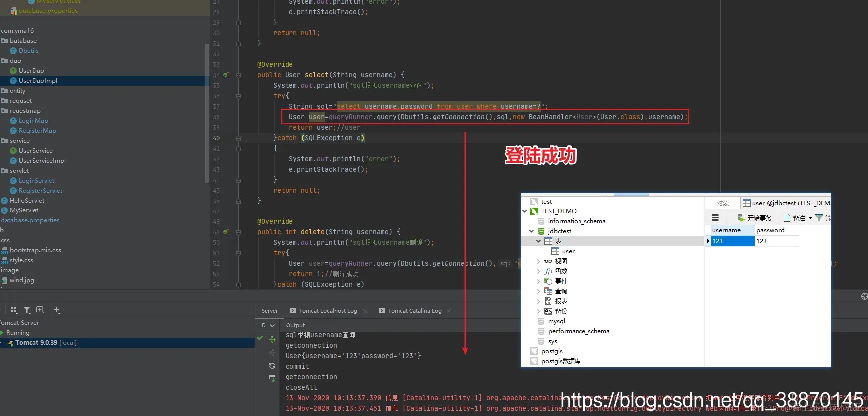Click the Events clock icon in Navicat
The image size is (868, 416).
tap(548, 281)
